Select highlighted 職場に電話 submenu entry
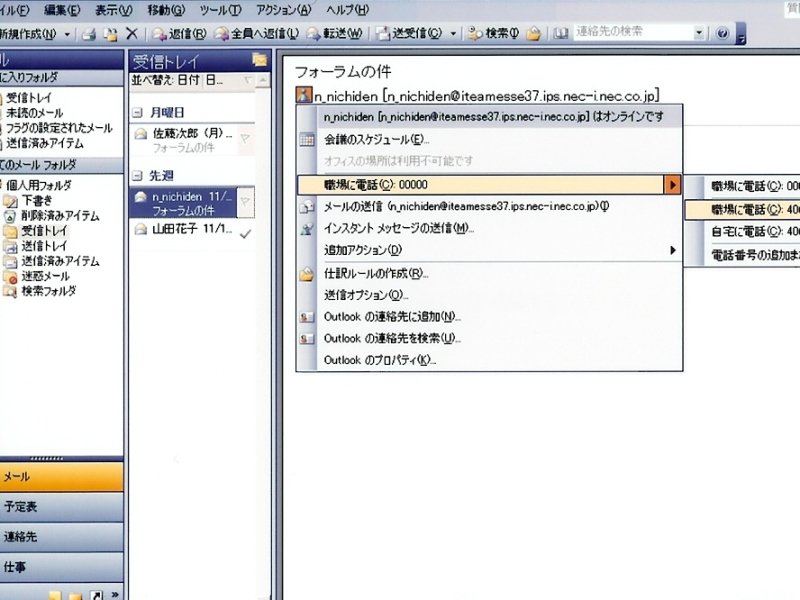The height and width of the screenshot is (600, 800). [742, 209]
